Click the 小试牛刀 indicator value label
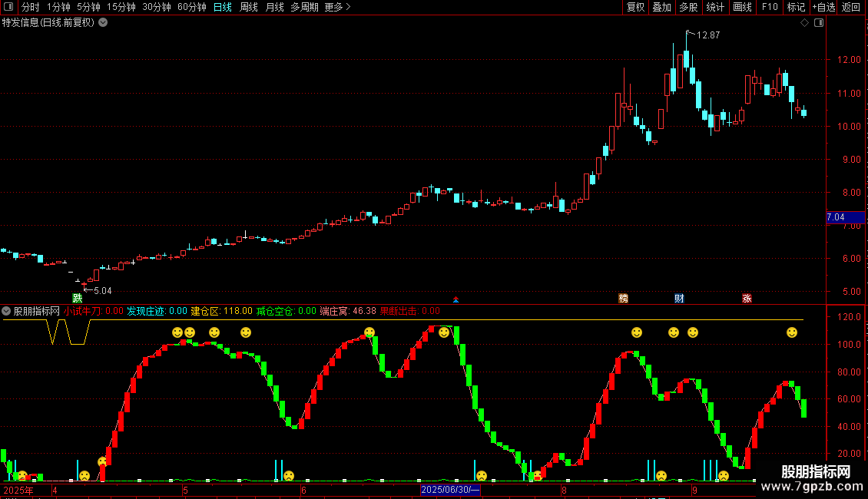 [x=94, y=311]
